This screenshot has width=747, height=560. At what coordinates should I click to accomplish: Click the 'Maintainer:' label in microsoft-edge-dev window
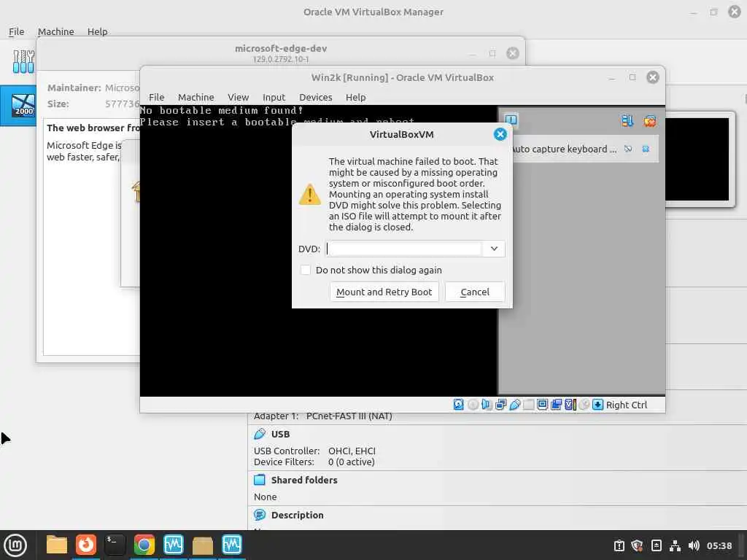[x=74, y=87]
